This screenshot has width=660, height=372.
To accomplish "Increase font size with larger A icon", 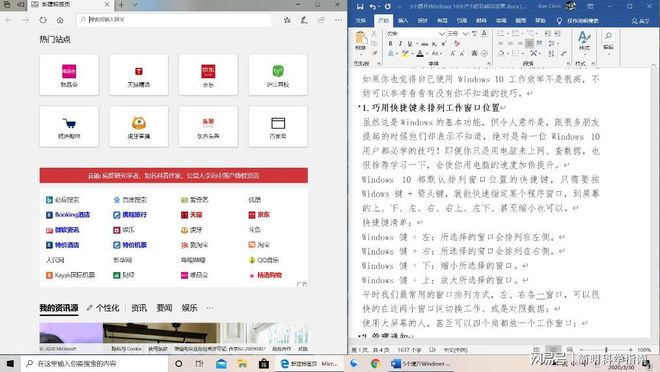I will (453, 53).
